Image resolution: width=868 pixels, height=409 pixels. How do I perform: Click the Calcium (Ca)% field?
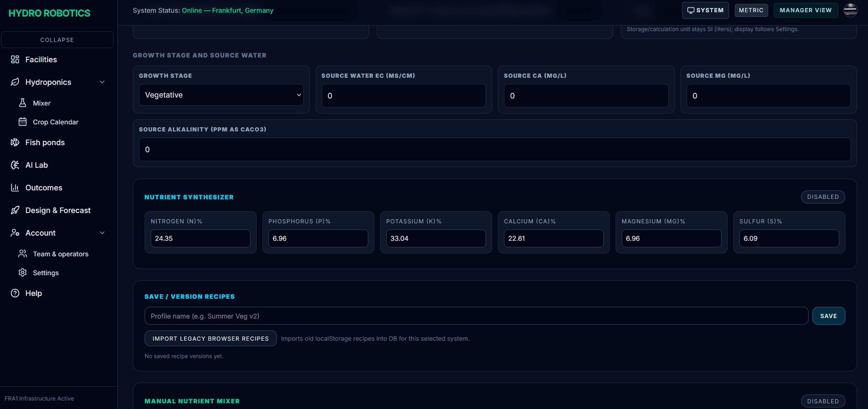(x=554, y=238)
